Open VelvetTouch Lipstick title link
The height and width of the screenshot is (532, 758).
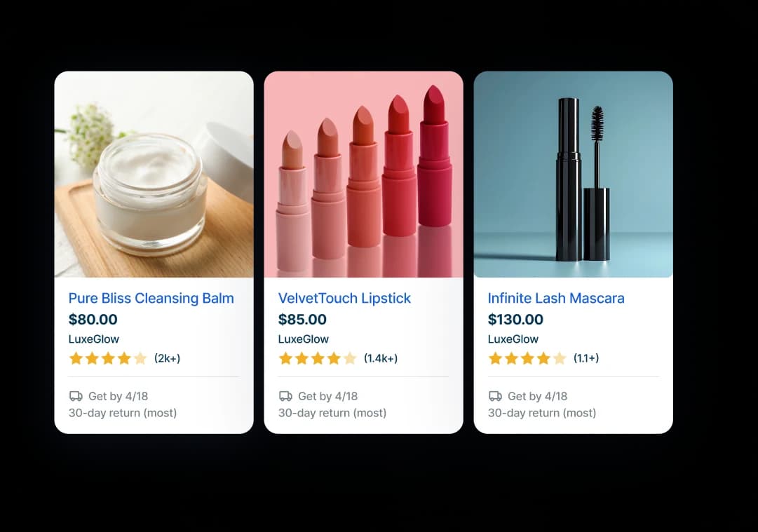click(x=344, y=298)
